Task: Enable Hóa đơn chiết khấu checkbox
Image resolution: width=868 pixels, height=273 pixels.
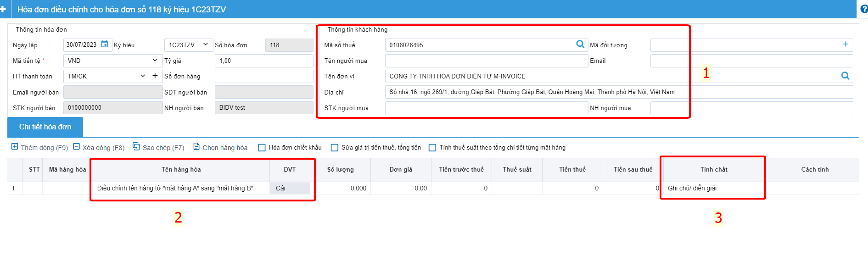Action: click(262, 148)
